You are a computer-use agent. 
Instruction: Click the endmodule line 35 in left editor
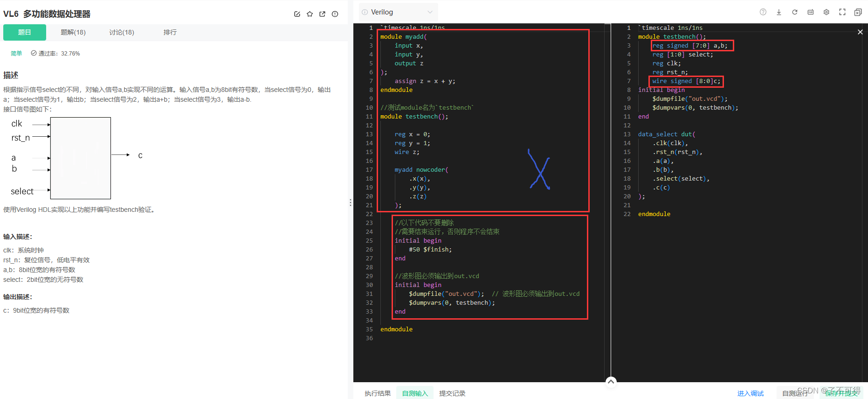point(396,329)
